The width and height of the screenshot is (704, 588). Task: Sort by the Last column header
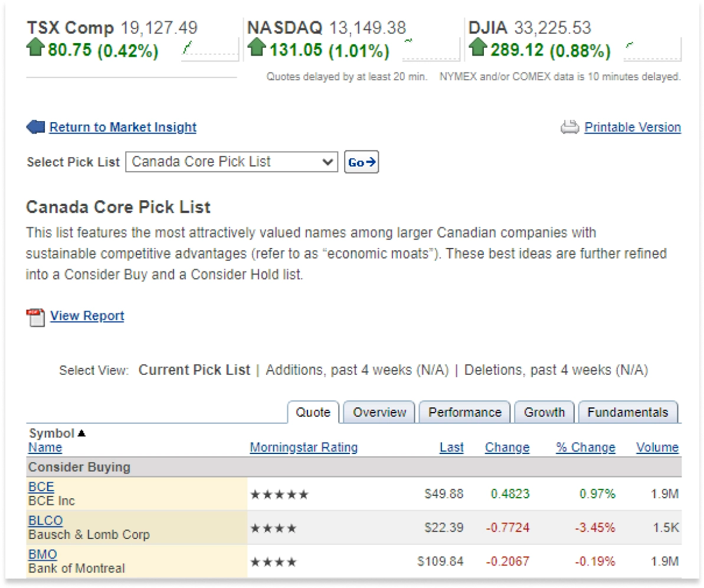(451, 447)
